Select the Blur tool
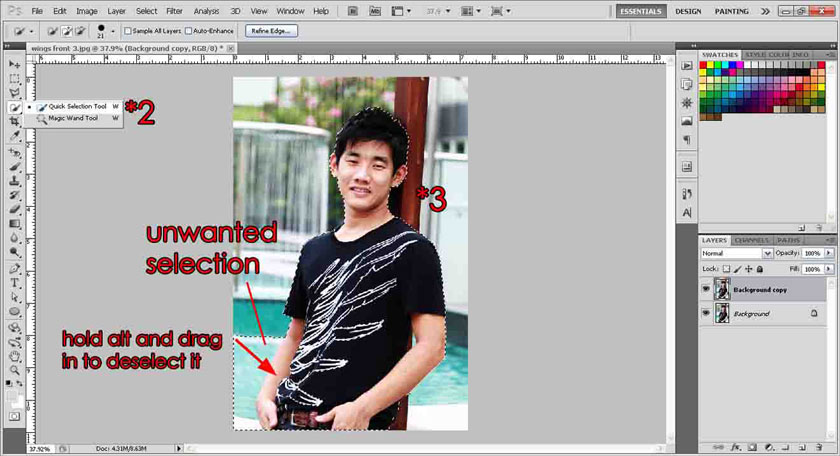Image resolution: width=840 pixels, height=456 pixels. point(14,237)
